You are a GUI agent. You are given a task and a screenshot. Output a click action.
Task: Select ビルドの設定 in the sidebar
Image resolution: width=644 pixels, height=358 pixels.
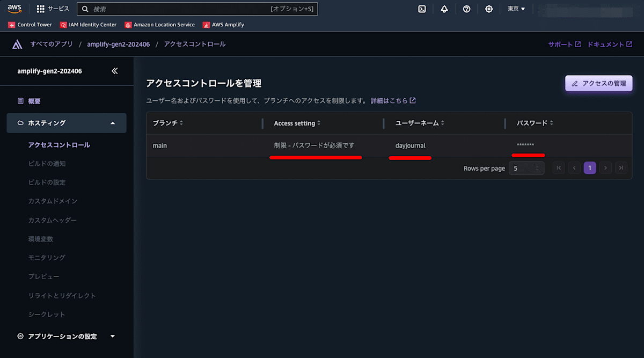click(47, 182)
